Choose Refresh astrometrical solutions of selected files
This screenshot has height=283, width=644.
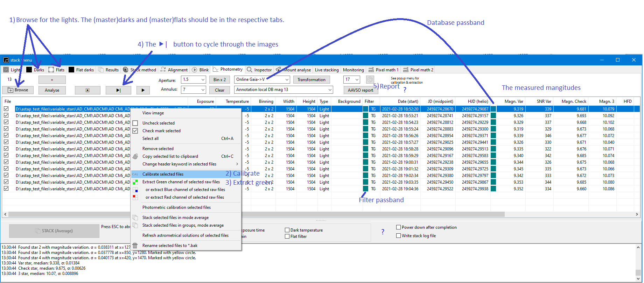(x=186, y=235)
